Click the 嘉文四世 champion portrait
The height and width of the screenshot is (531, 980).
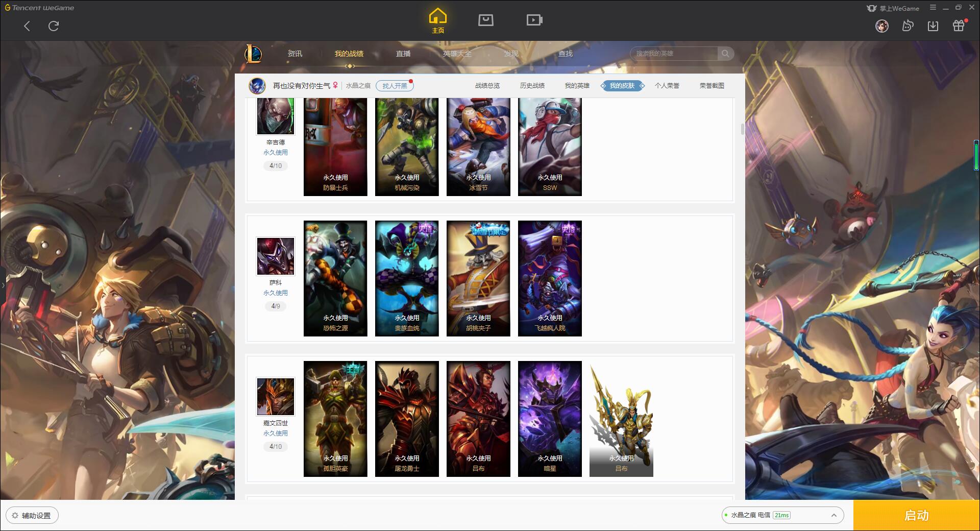(x=276, y=397)
